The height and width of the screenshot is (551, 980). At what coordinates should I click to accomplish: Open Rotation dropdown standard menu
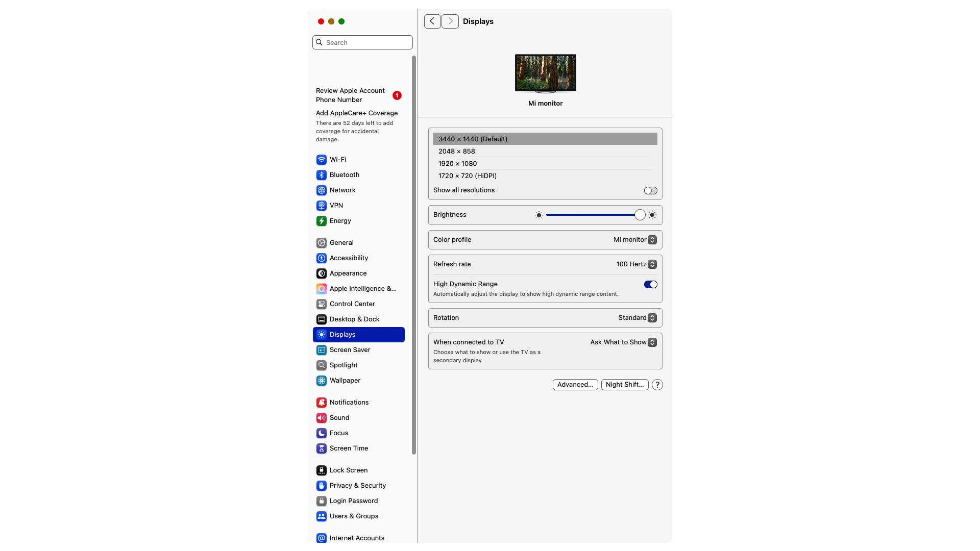tap(651, 317)
